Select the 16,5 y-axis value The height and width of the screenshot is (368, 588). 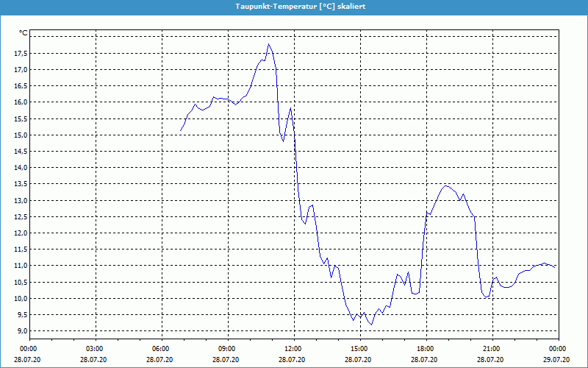[21, 86]
